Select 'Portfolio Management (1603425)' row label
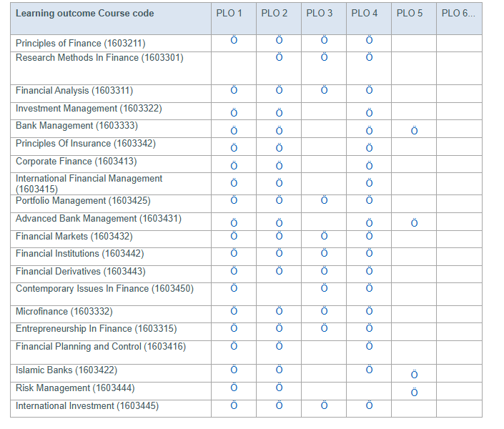Screen dimensions: 504x429 coord(83,201)
